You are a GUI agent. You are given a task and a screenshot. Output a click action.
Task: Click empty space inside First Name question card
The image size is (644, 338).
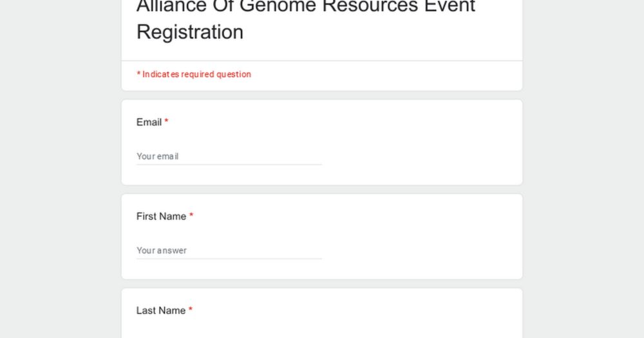419,236
